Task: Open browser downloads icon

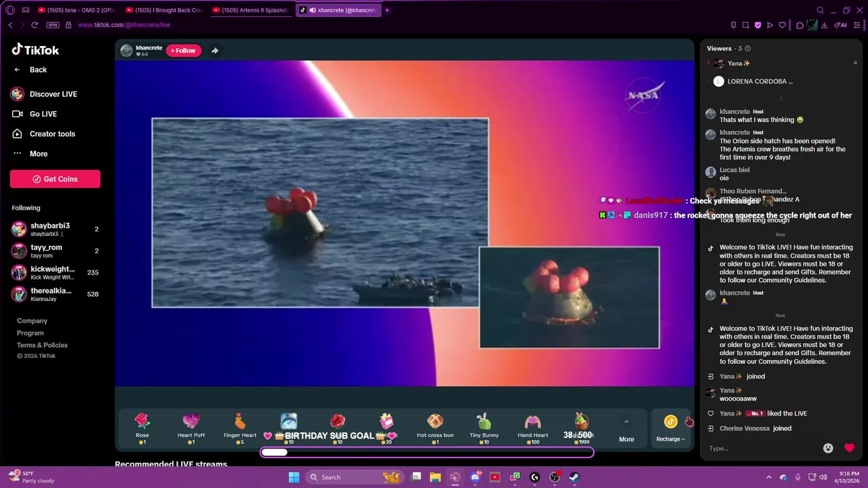Action: pos(824,25)
